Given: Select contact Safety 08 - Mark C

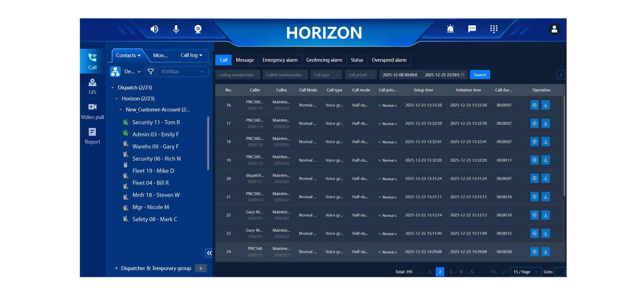Looking at the screenshot, I should pos(154,219).
